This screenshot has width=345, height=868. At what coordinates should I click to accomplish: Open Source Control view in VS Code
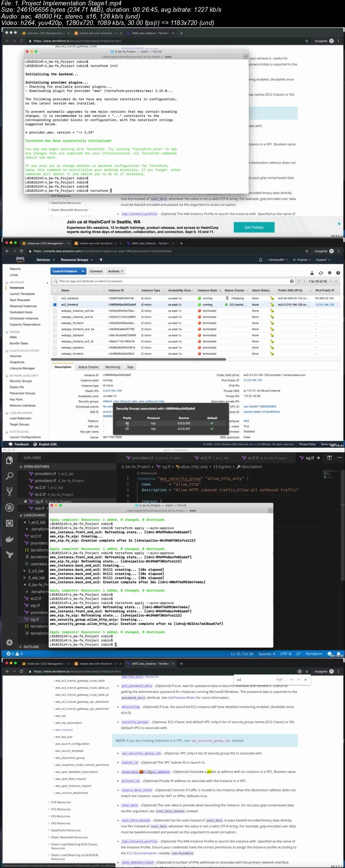point(9,492)
